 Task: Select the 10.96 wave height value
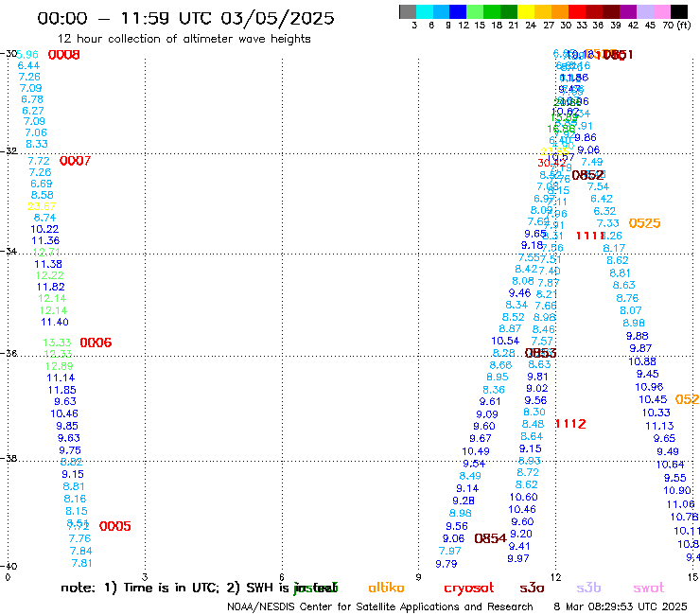tap(650, 387)
